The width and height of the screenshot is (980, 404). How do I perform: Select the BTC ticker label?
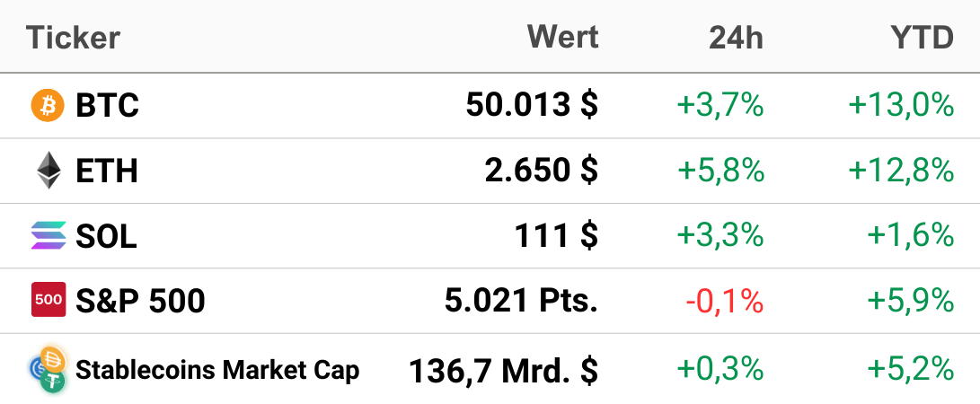107,106
